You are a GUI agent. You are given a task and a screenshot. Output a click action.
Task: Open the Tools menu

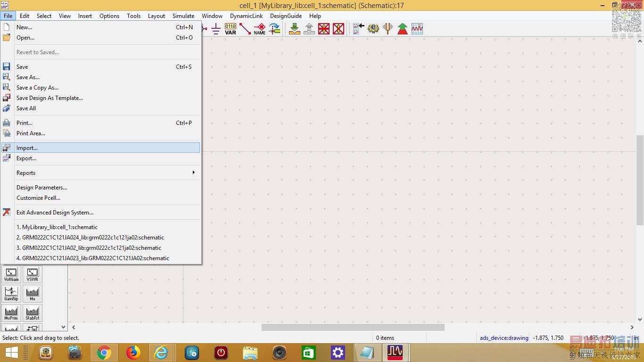click(133, 16)
